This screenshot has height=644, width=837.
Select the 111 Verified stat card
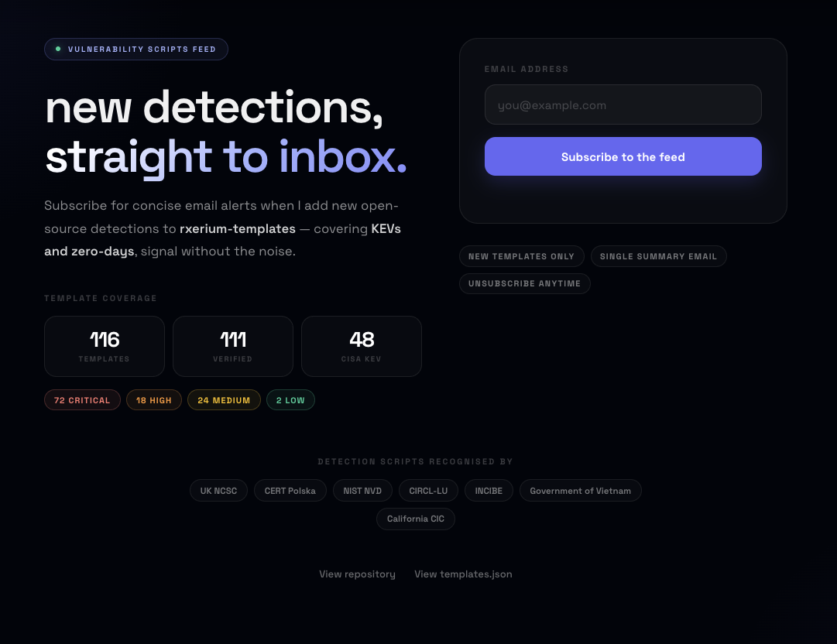233,346
